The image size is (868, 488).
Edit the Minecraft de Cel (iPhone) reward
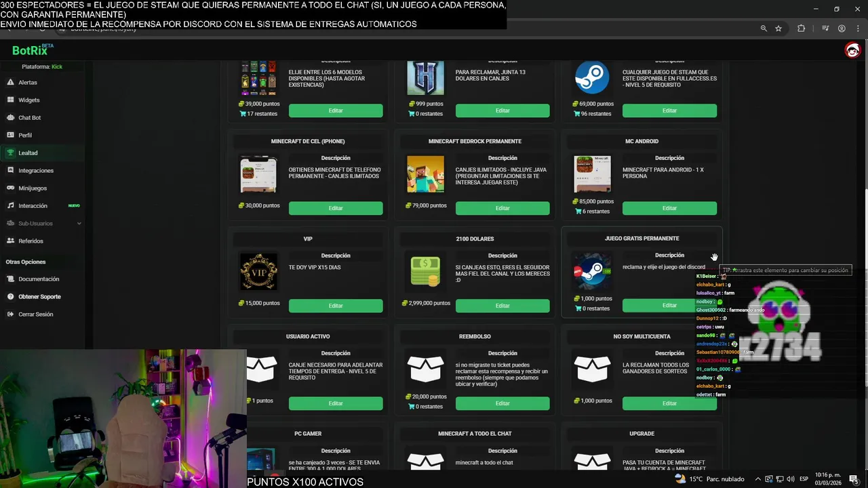click(336, 208)
